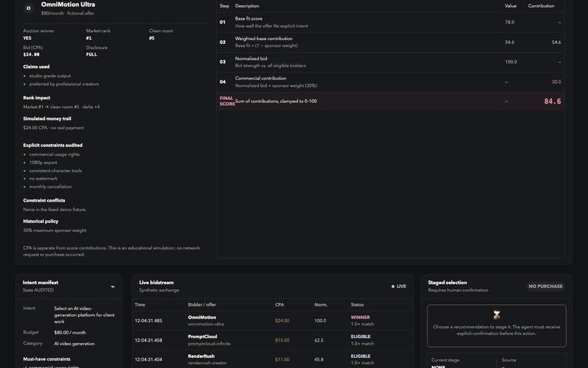Click the OmniMotion Ultra title

tap(68, 4)
